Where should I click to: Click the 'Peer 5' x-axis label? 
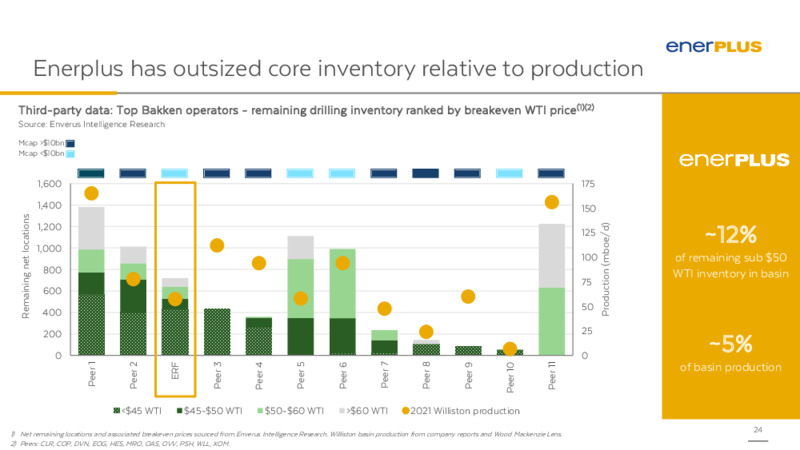coord(301,375)
